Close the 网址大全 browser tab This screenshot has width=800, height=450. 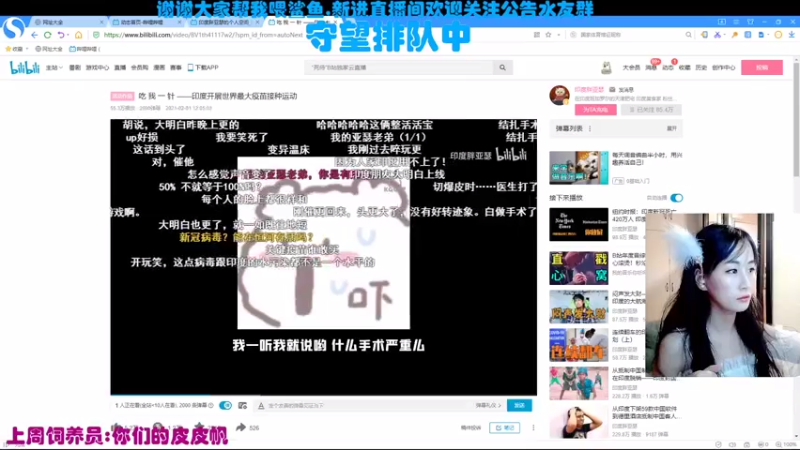point(102,22)
